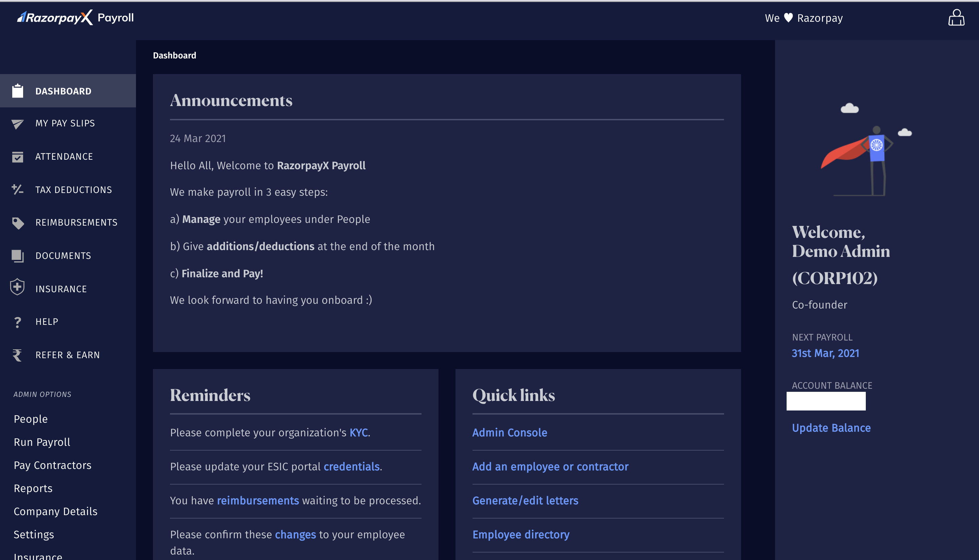Image resolution: width=979 pixels, height=560 pixels.
Task: Click the changes link in reminders
Action: [x=295, y=534]
